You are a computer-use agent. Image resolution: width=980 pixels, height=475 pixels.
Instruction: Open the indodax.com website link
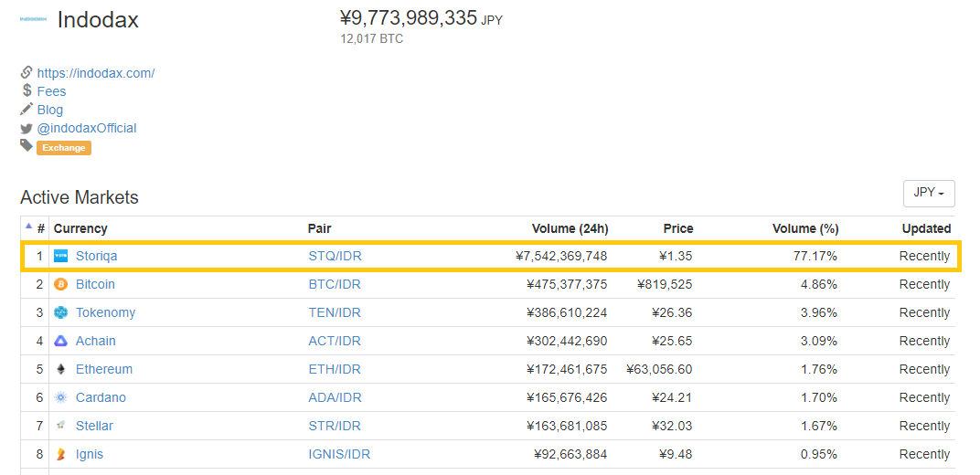click(x=96, y=73)
